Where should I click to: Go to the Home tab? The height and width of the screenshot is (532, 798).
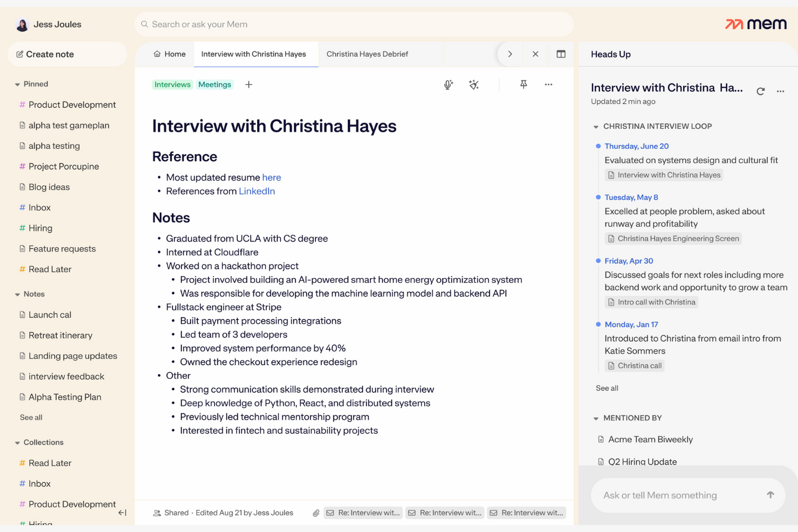[169, 54]
